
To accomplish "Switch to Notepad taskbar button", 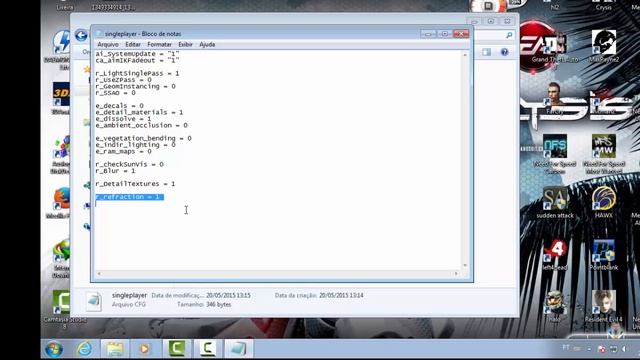I will [x=238, y=348].
